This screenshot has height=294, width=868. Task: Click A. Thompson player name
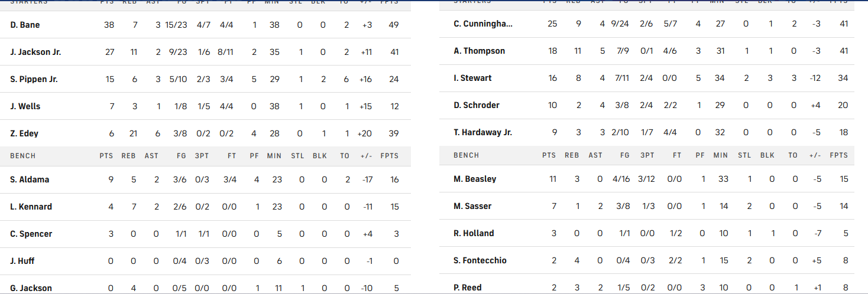479,51
